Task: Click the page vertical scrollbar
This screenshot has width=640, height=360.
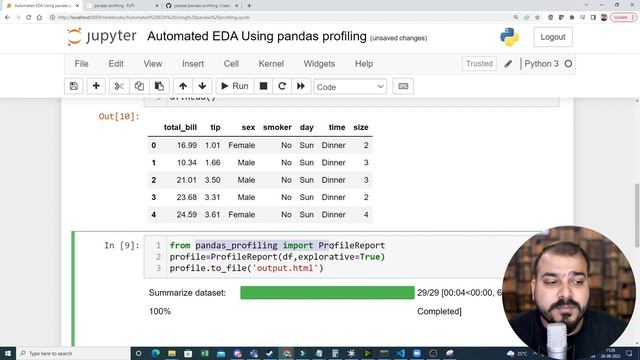Action: [x=637, y=216]
